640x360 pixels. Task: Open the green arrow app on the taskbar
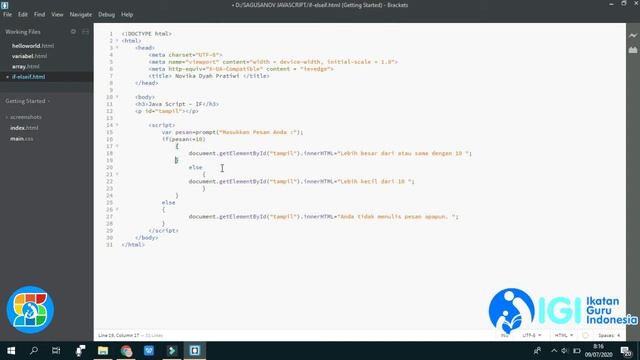tap(172, 351)
